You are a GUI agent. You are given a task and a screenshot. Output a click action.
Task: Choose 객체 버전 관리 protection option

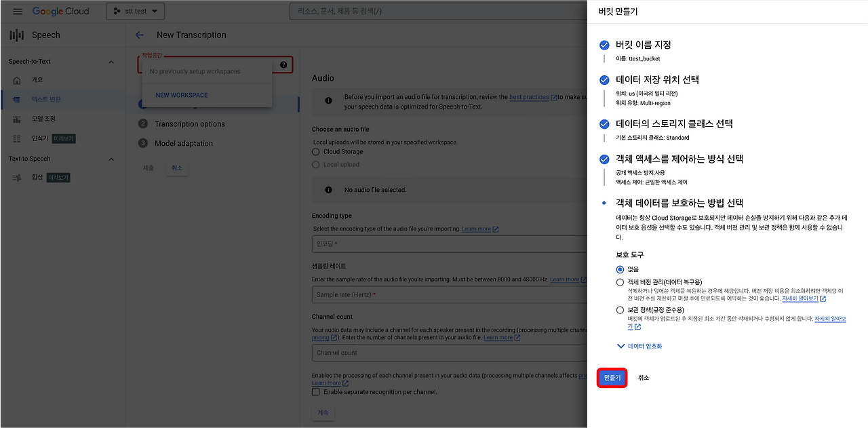[620, 284]
